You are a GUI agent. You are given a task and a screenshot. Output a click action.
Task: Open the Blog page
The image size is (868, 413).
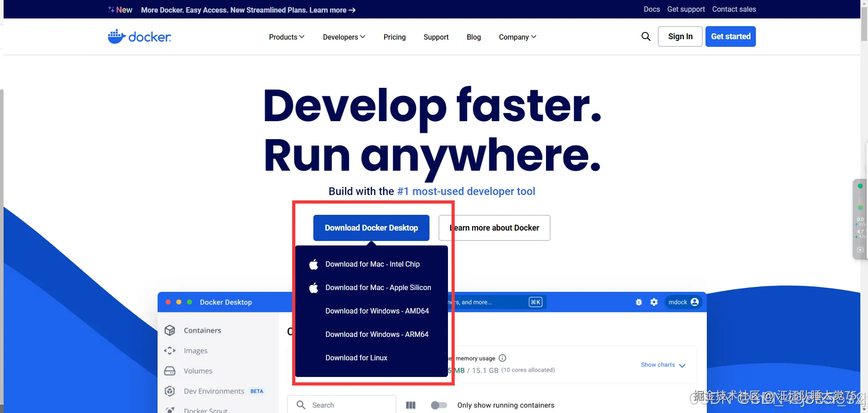[474, 37]
